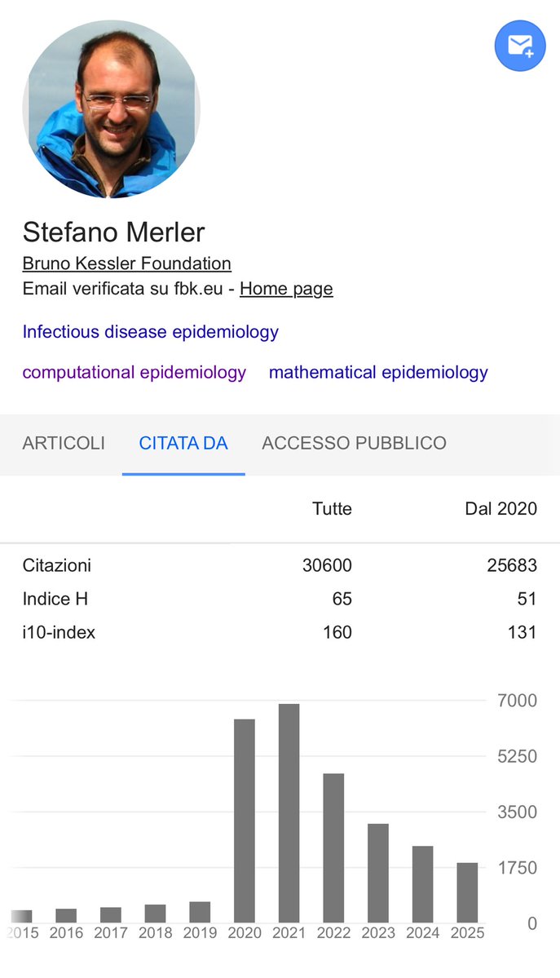Image resolution: width=560 pixels, height=978 pixels.
Task: Switch to the ARTICOLI tab
Action: coord(64,443)
